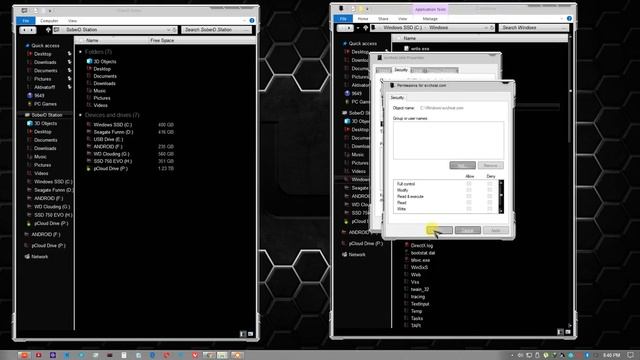This screenshot has height=360, width=640.
Task: Click Add button in Permissions dialog
Action: click(462, 165)
